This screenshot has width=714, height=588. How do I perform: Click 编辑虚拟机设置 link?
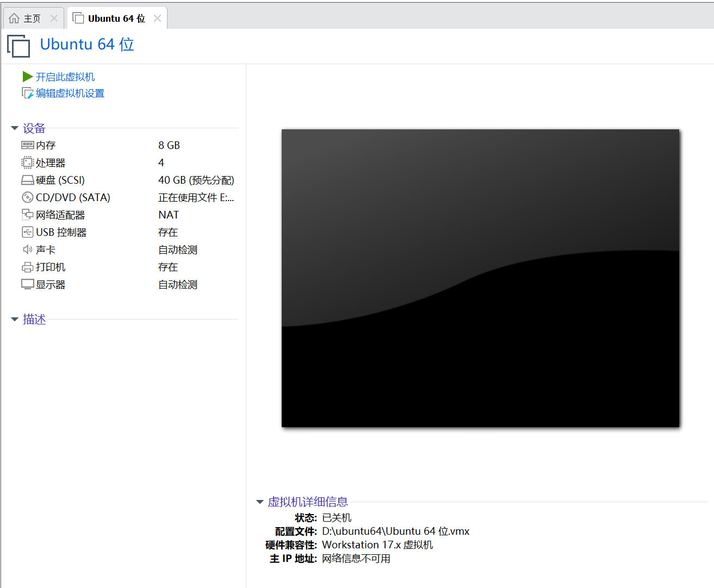(x=70, y=93)
